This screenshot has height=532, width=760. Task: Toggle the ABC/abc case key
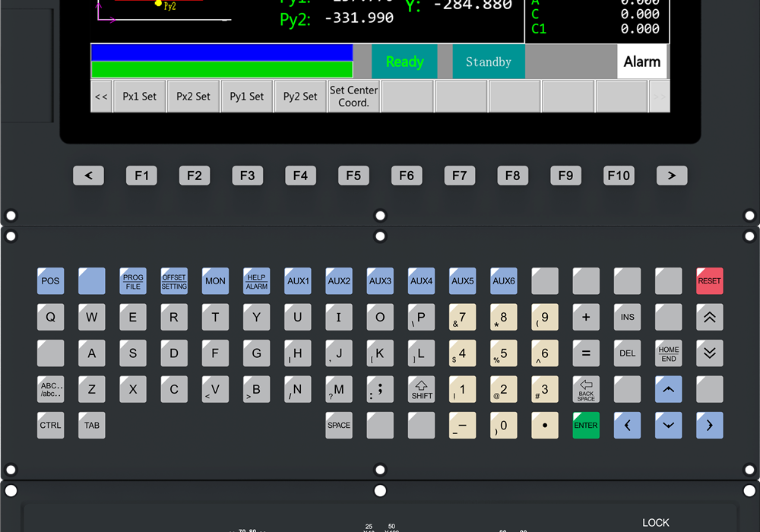pos(51,389)
